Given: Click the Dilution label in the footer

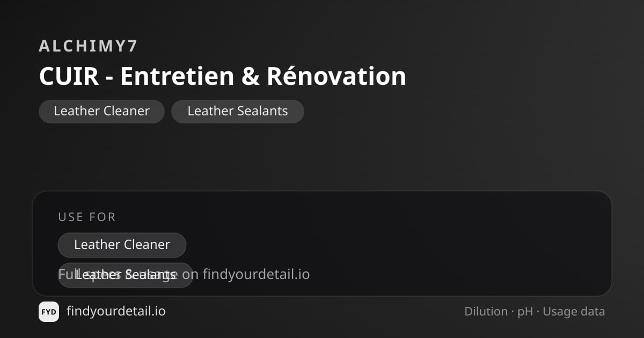Looking at the screenshot, I should click(486, 312).
